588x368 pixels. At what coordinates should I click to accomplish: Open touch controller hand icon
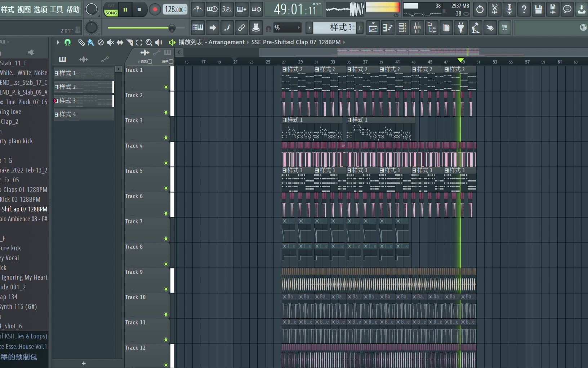coord(490,28)
